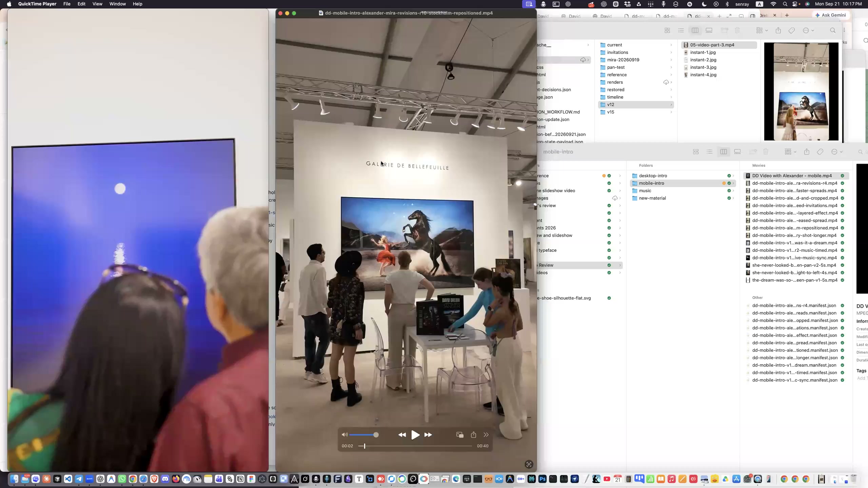The image size is (868, 488).
Task: Click the share icon in the mobile-intro Finder toolbar
Action: tap(807, 152)
